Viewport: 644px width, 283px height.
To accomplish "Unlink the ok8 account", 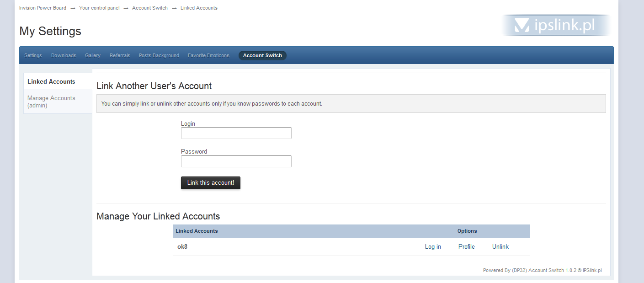I will (x=500, y=246).
